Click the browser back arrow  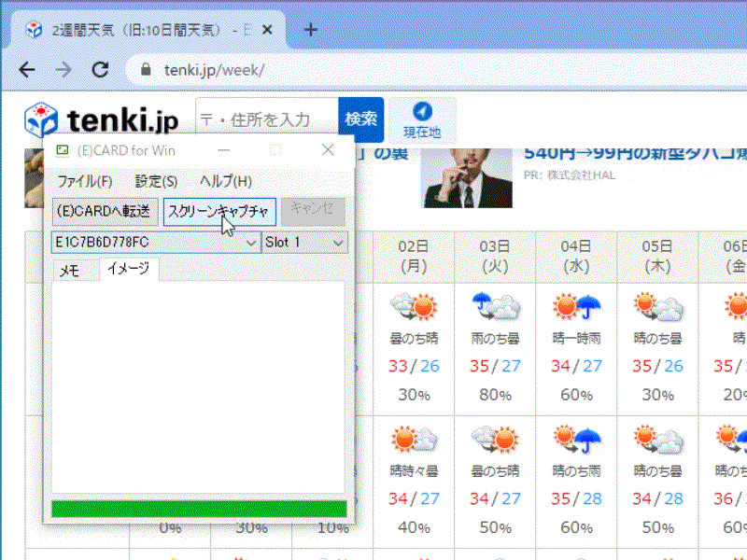pos(27,70)
